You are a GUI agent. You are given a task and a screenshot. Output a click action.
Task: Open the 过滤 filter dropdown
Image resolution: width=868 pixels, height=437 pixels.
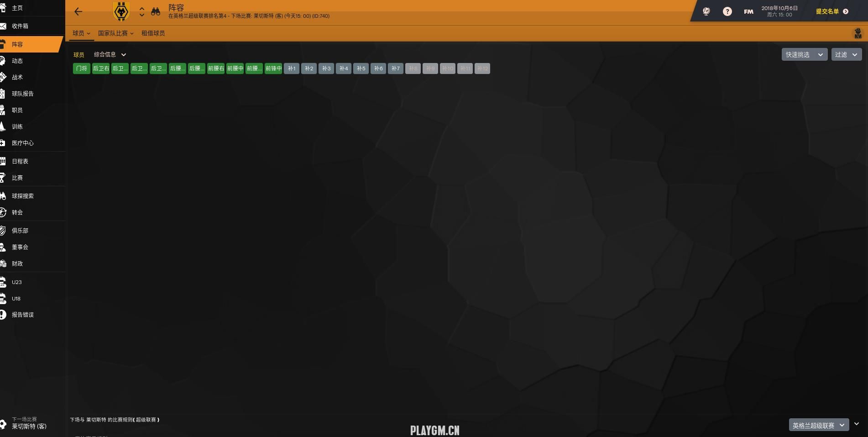846,55
